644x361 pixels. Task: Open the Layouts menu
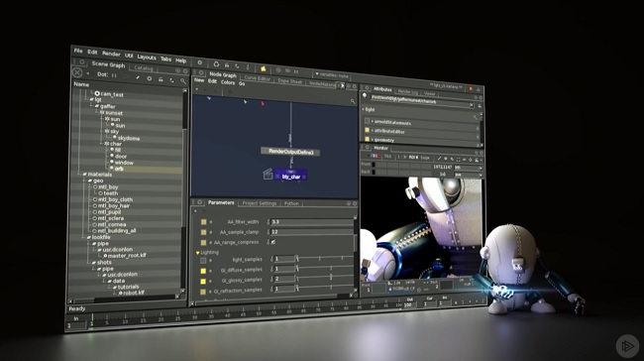147,58
